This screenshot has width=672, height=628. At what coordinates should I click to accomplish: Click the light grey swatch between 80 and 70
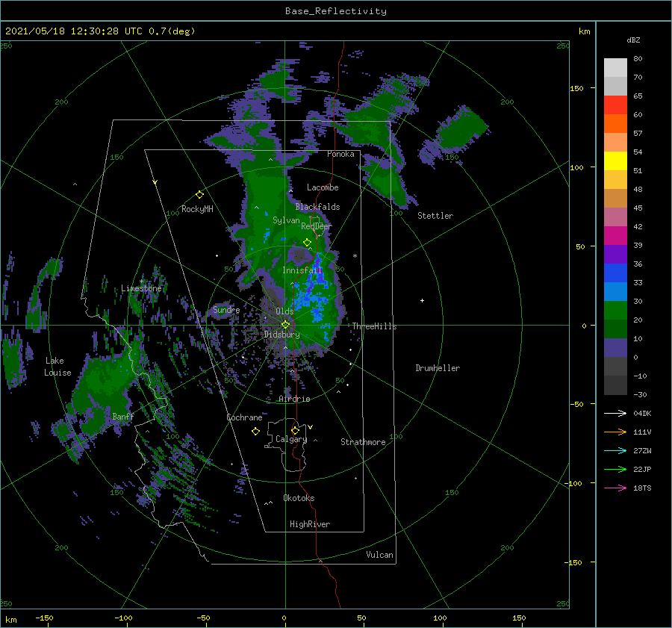tap(615, 68)
